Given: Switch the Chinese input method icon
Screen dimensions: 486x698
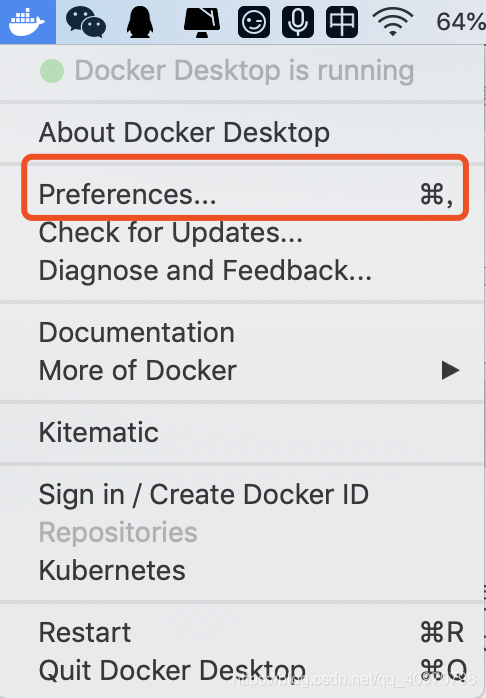Looking at the screenshot, I should pos(342,22).
